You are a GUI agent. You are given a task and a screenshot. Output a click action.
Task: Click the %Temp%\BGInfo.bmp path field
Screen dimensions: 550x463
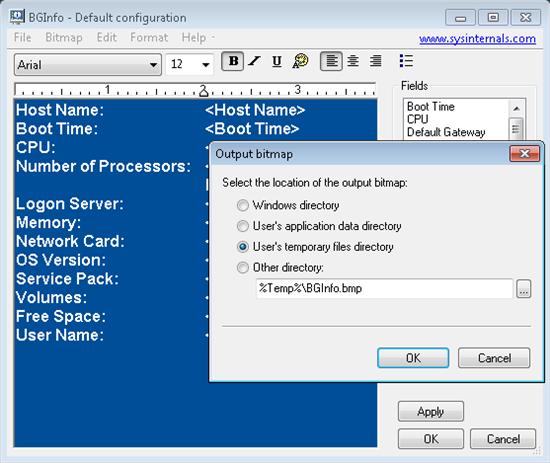coord(384,289)
